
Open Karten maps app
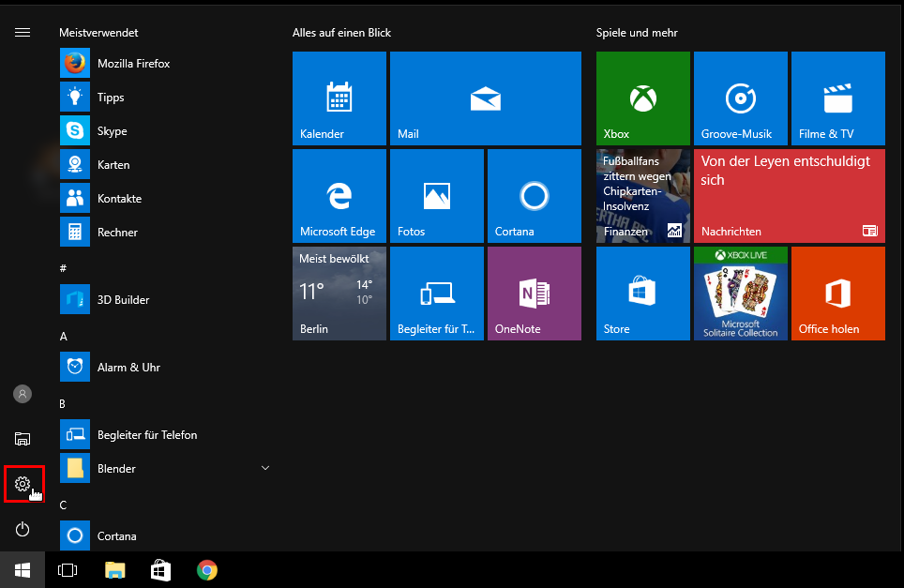pyautogui.click(x=164, y=164)
